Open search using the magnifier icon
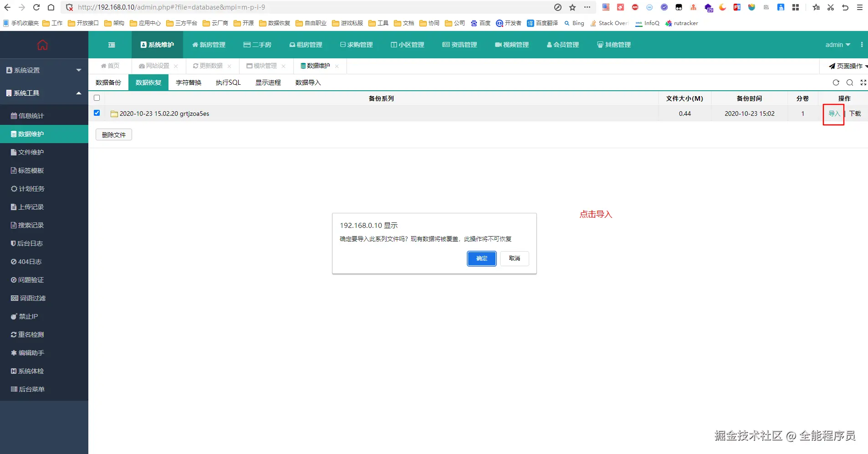Viewport: 868px width, 454px height. pyautogui.click(x=850, y=83)
